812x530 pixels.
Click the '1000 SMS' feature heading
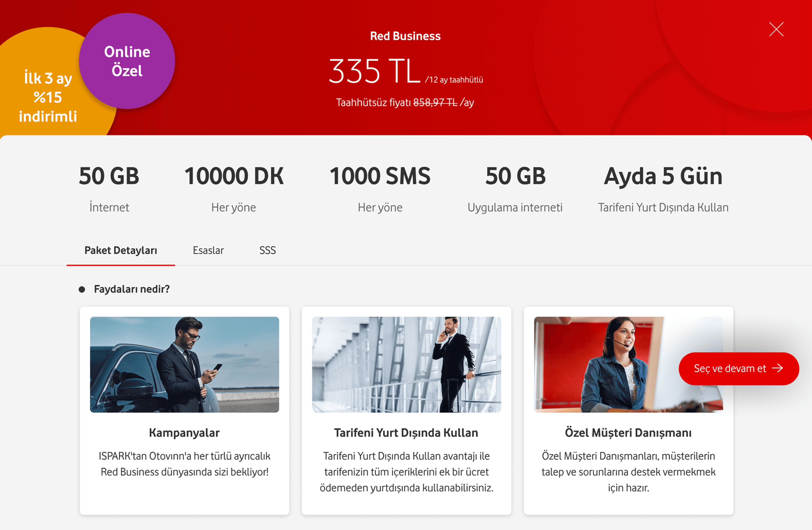click(380, 176)
